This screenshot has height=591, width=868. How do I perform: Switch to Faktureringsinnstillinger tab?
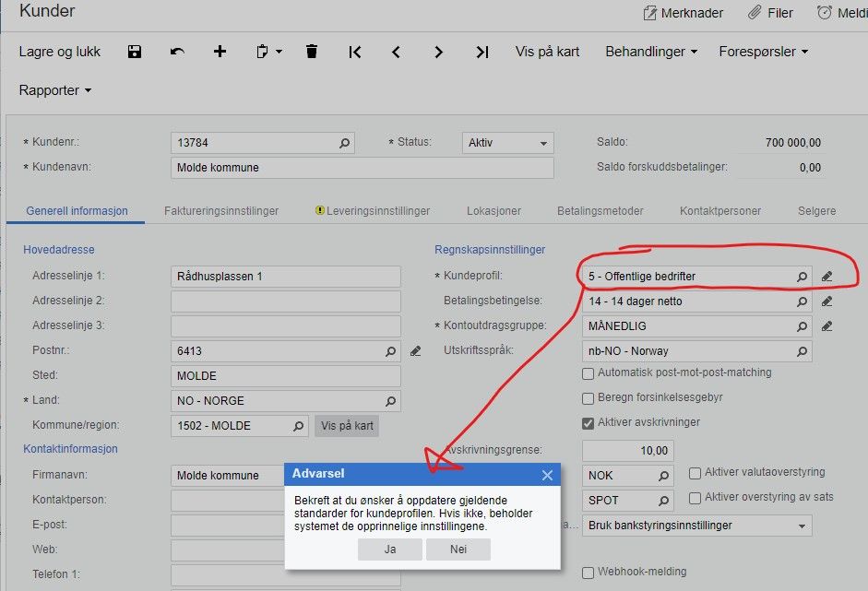[x=221, y=211]
